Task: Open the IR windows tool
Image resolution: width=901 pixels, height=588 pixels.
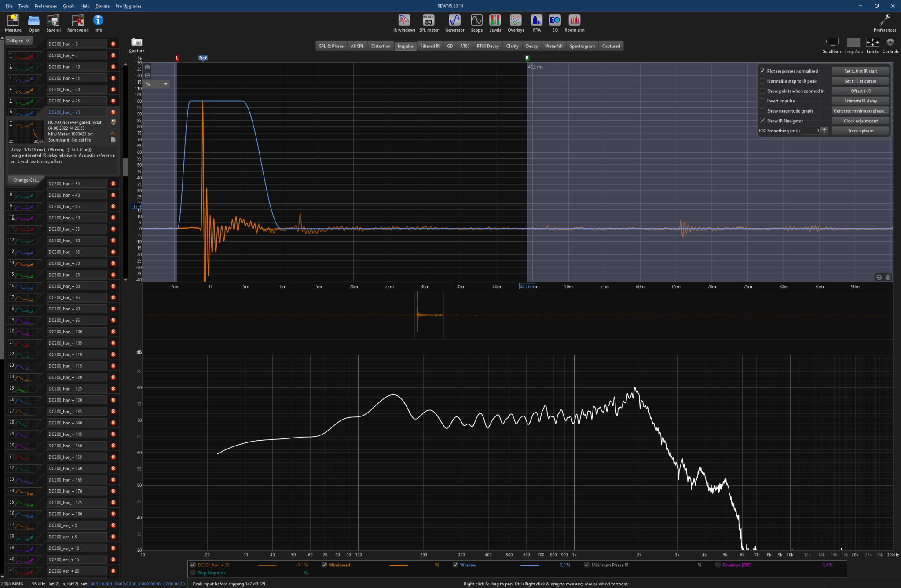Action: pos(404,23)
